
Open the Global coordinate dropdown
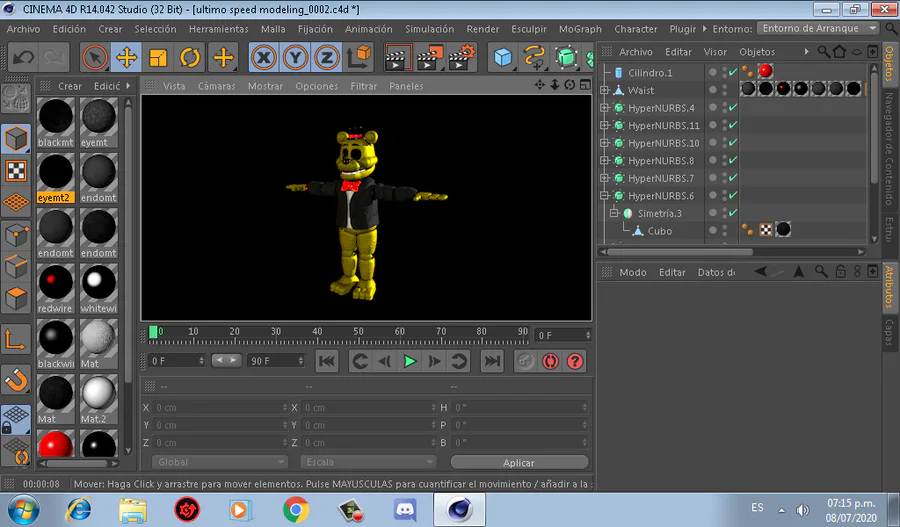pyautogui.click(x=219, y=462)
